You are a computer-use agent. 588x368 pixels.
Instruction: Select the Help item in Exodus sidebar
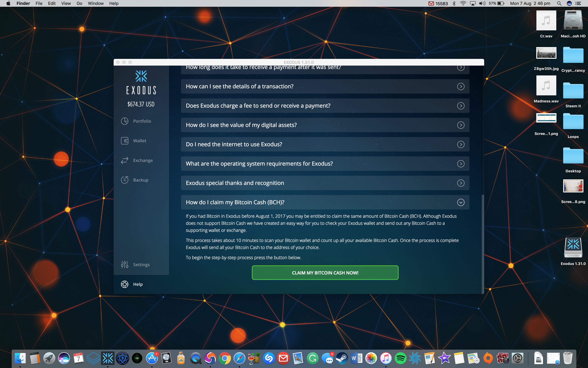(x=132, y=284)
